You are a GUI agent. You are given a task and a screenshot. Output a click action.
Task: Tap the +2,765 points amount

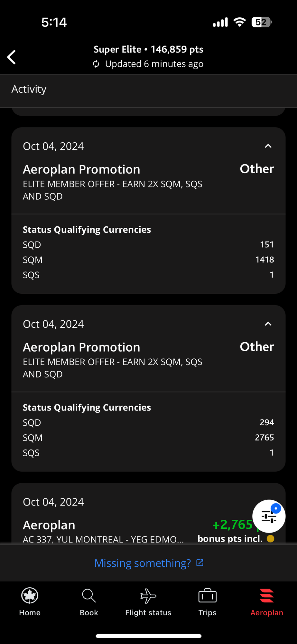232,525
